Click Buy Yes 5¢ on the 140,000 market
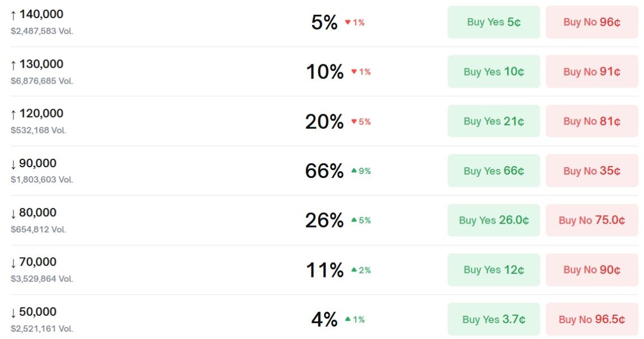 coord(493,21)
